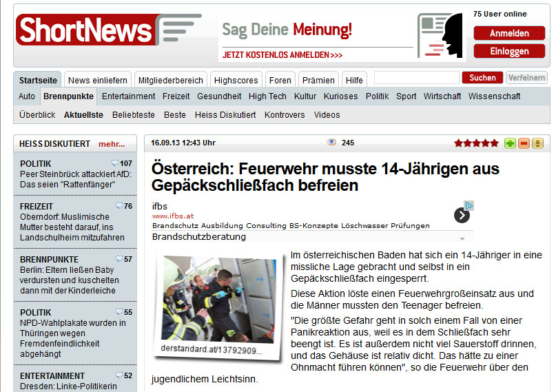
Task: Click the Einloggen button
Action: pos(509,51)
